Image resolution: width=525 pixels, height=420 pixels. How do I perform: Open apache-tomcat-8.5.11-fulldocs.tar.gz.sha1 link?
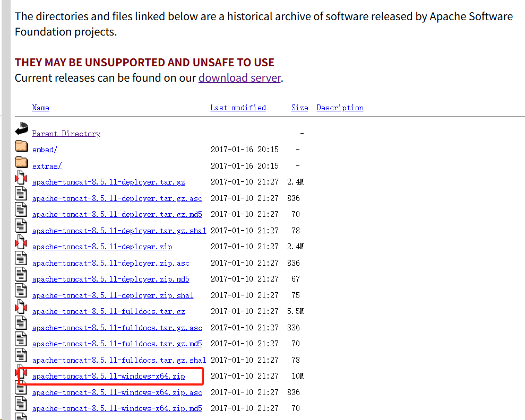(x=119, y=360)
